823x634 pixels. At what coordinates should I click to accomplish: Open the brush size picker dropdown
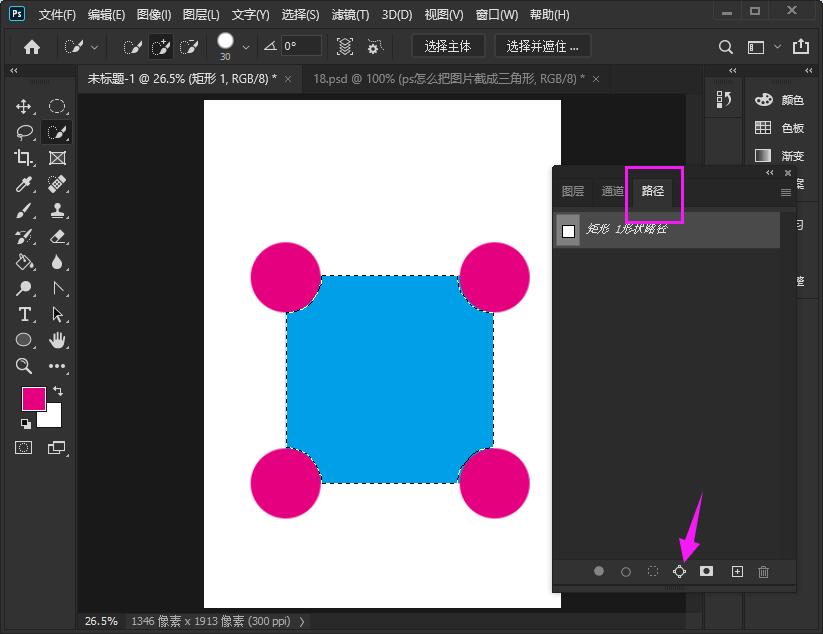(246, 47)
